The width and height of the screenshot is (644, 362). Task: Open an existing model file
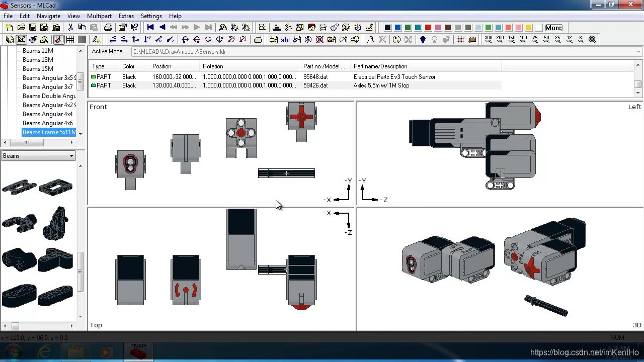21,28
